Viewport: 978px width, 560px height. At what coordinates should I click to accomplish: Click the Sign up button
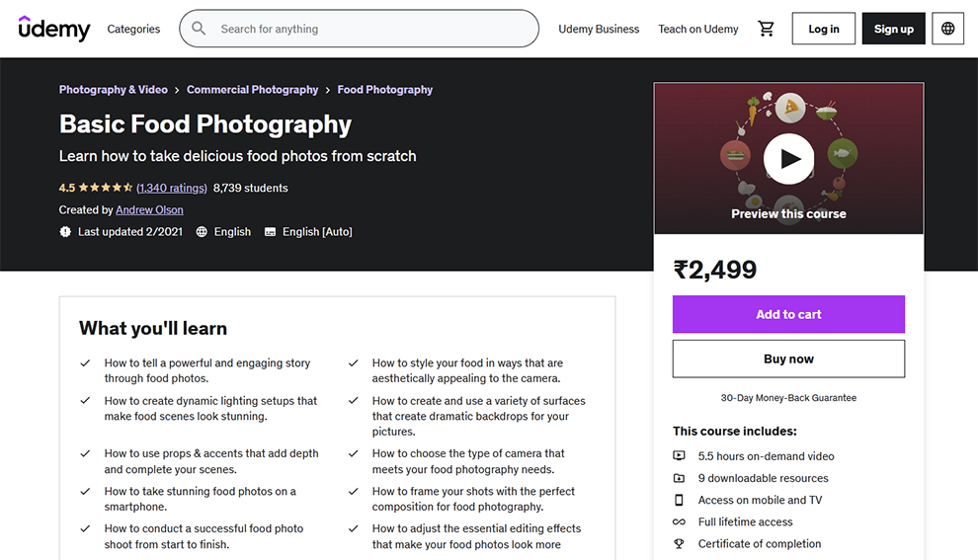coord(893,29)
